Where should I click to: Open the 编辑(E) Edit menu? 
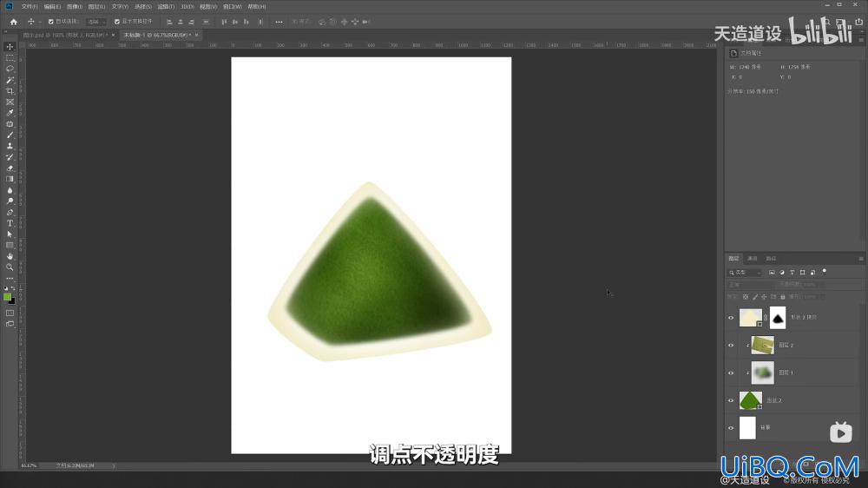52,7
